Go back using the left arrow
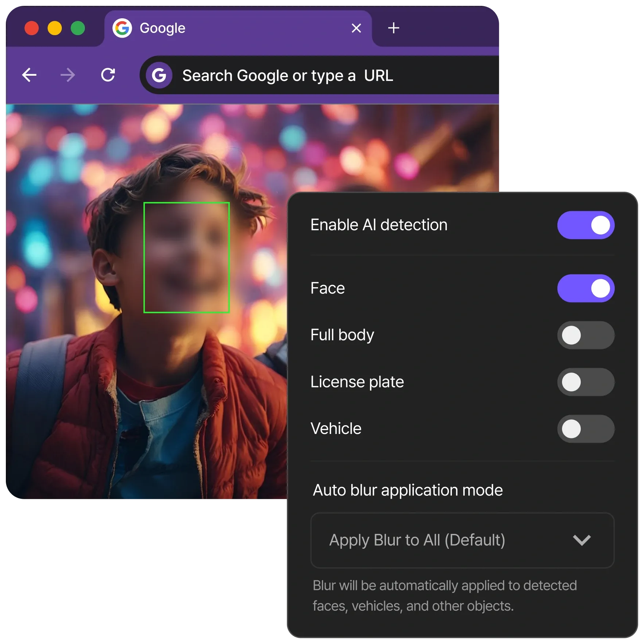This screenshot has height=644, width=644. [x=29, y=75]
